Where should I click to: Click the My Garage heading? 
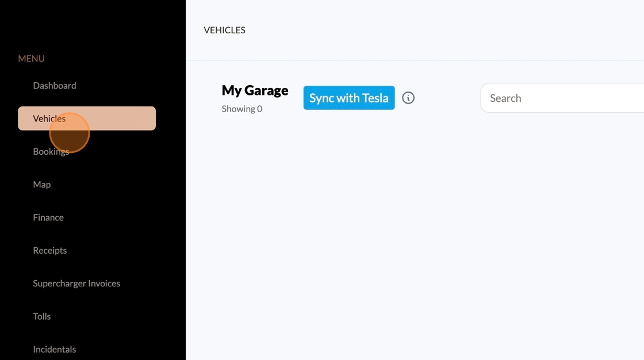point(255,90)
